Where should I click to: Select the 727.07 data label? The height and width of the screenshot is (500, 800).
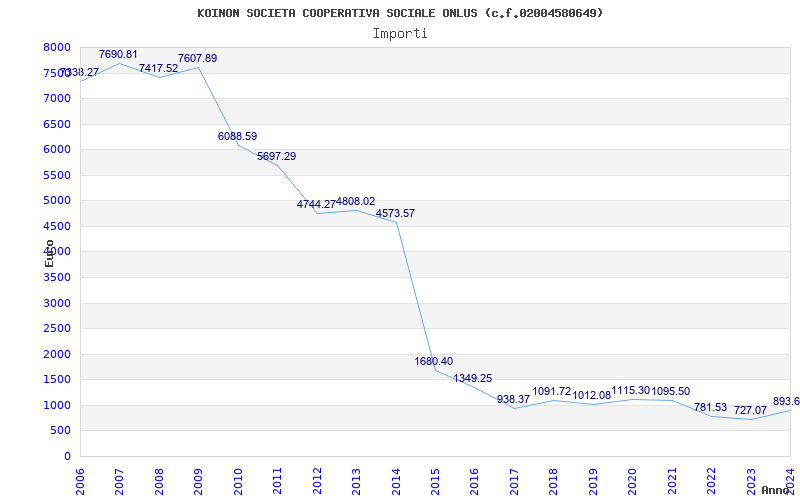click(750, 411)
